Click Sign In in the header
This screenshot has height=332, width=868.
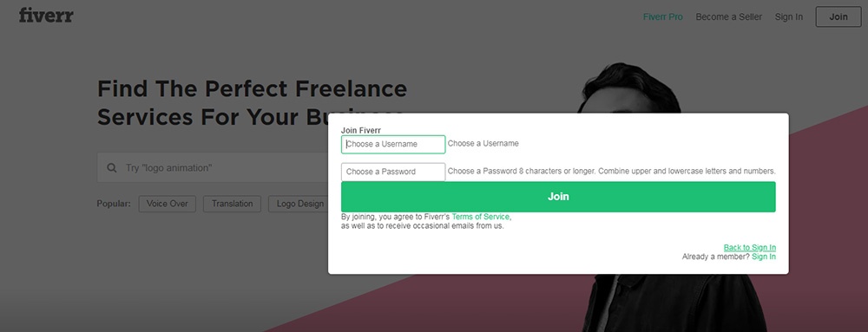coord(788,17)
